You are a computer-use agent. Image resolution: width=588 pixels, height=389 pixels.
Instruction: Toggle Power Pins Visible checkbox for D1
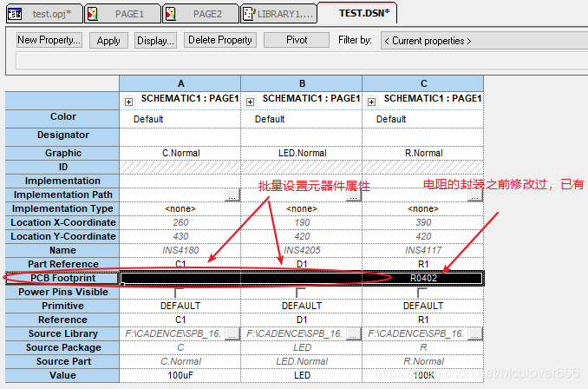[x=301, y=293]
